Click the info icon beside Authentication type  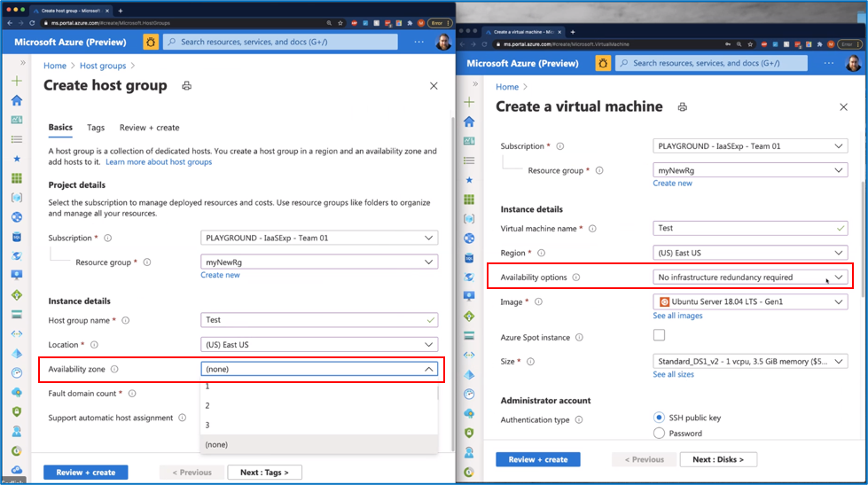[578, 420]
